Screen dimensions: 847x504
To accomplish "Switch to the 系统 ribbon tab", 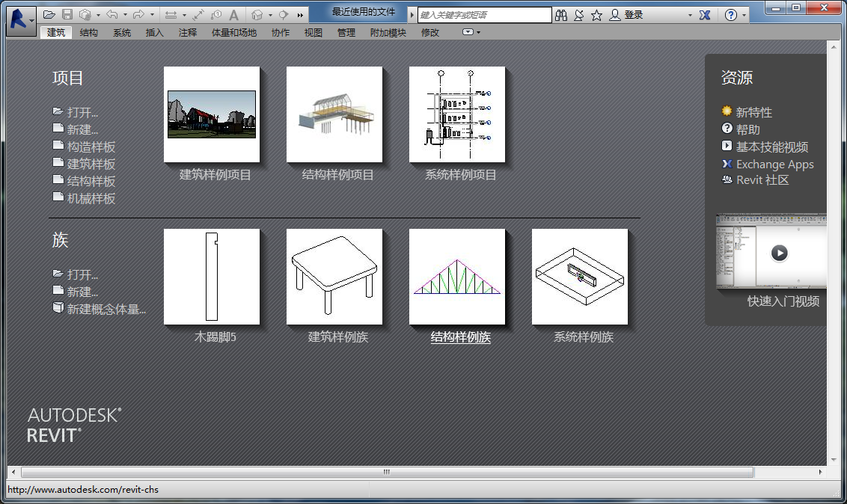I will pyautogui.click(x=122, y=32).
